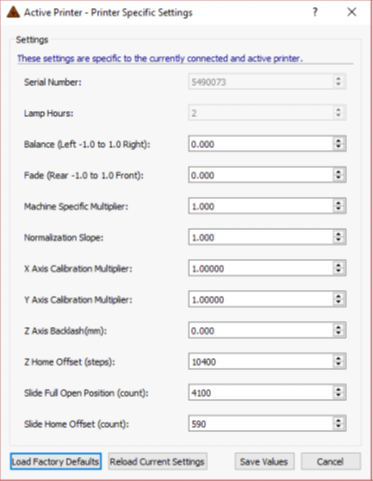
Task: Focus the Balance input field
Action: point(261,144)
